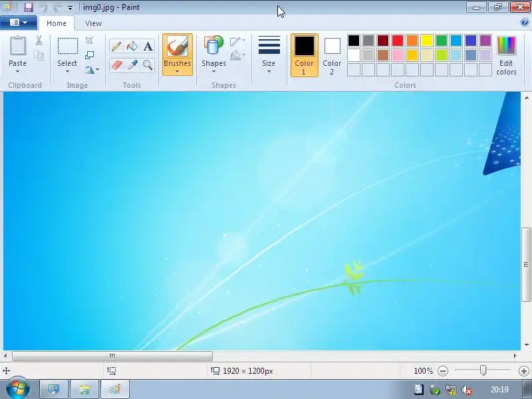Click the vertical scrollbar up arrow
532x399 pixels.
tap(527, 98)
